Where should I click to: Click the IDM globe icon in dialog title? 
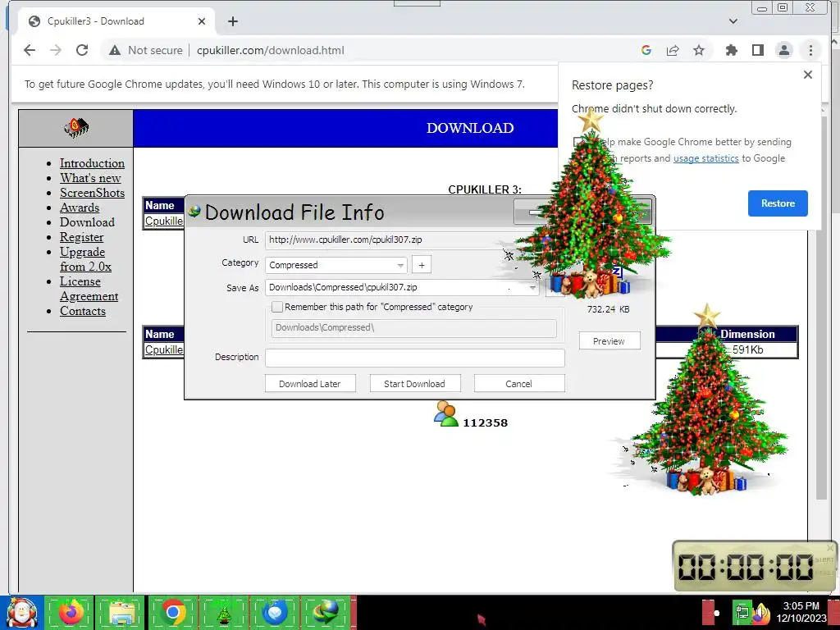(194, 211)
